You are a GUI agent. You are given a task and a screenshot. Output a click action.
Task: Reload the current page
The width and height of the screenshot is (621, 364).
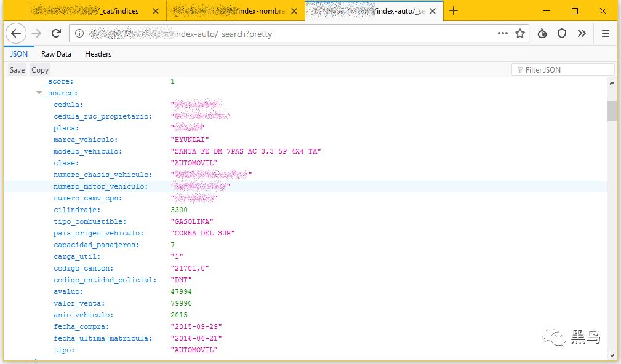tap(56, 34)
